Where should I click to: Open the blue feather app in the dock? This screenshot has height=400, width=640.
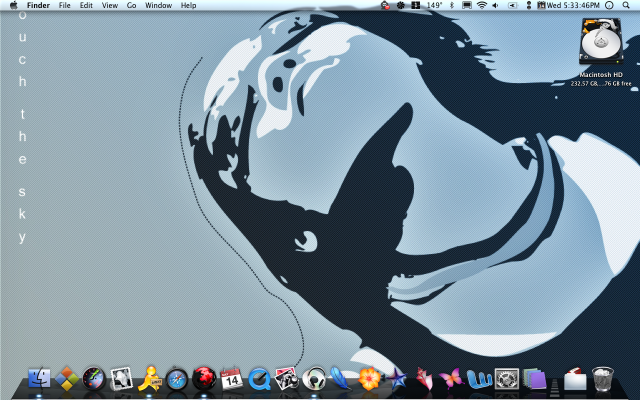coord(341,378)
